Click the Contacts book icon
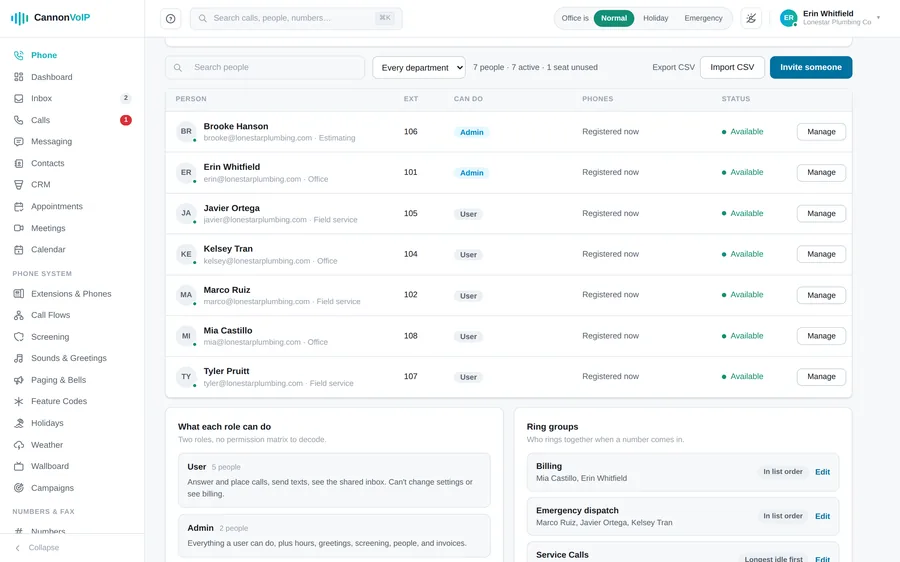This screenshot has height=562, width=900. [x=19, y=163]
